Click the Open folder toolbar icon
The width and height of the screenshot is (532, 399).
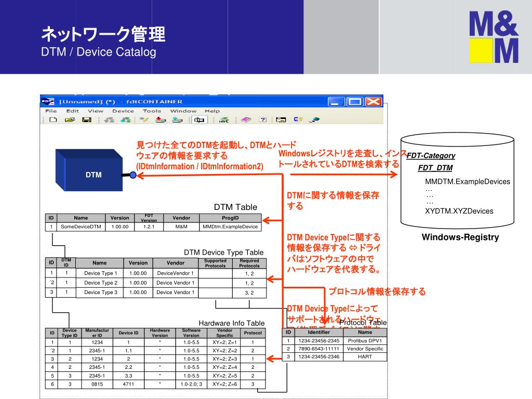pyautogui.click(x=70, y=120)
